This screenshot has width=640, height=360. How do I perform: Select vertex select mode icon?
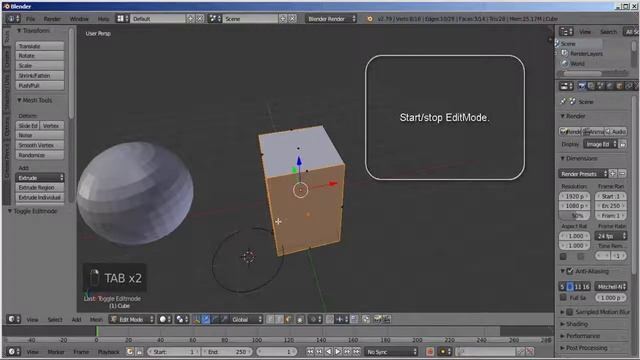click(270, 319)
